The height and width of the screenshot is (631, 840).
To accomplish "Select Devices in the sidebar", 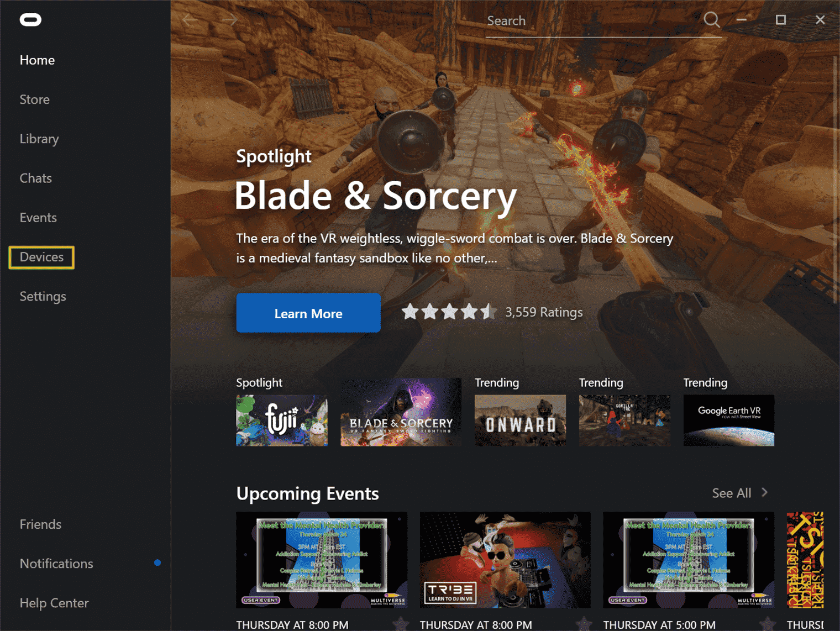I will coord(41,257).
